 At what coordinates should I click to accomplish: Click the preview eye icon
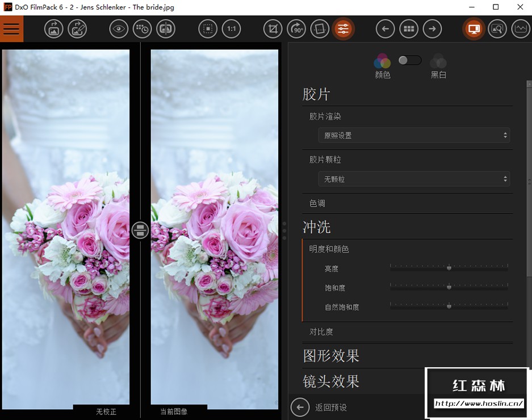coord(119,28)
